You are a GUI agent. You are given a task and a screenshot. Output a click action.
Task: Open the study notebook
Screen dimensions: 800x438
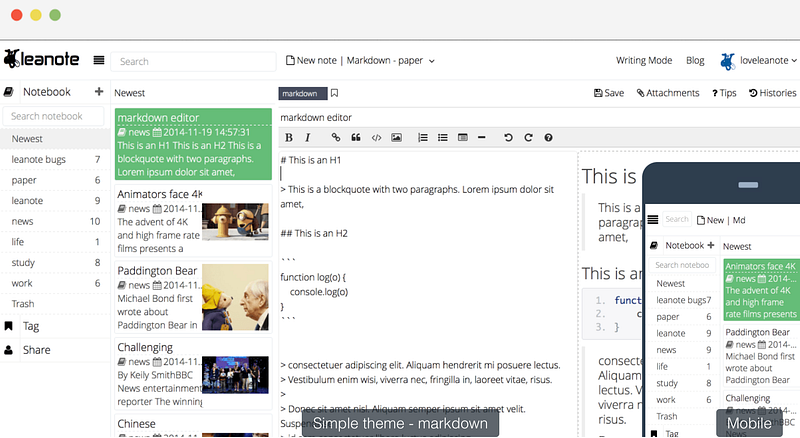(55, 262)
